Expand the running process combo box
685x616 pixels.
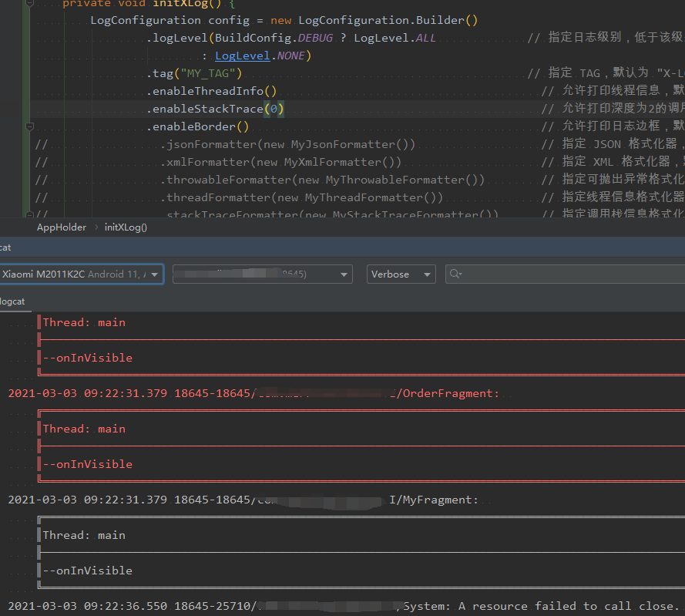[x=262, y=274]
